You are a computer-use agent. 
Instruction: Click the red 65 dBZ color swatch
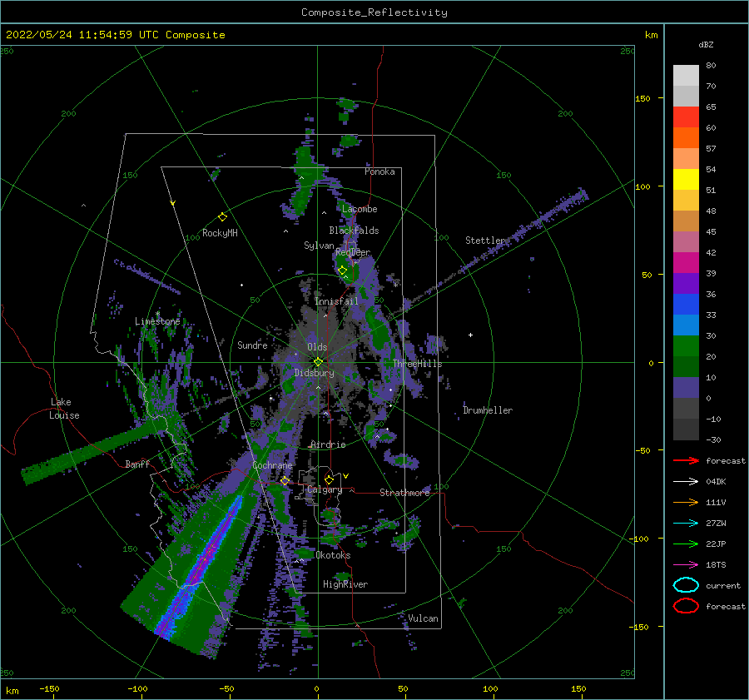pyautogui.click(x=686, y=117)
